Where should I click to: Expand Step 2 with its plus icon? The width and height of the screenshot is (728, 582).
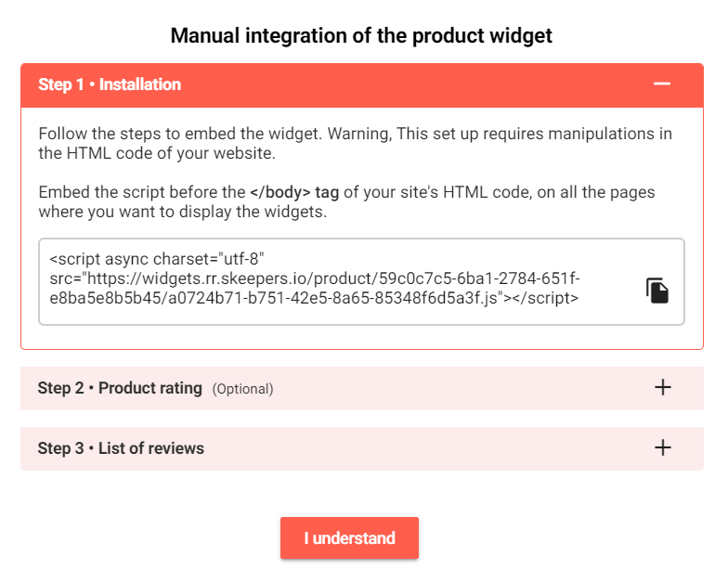coord(663,387)
